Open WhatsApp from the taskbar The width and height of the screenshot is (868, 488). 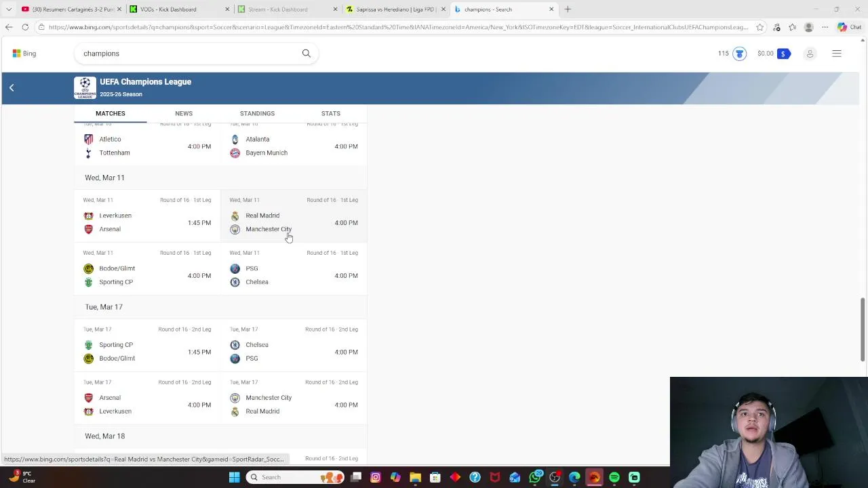pyautogui.click(x=535, y=477)
